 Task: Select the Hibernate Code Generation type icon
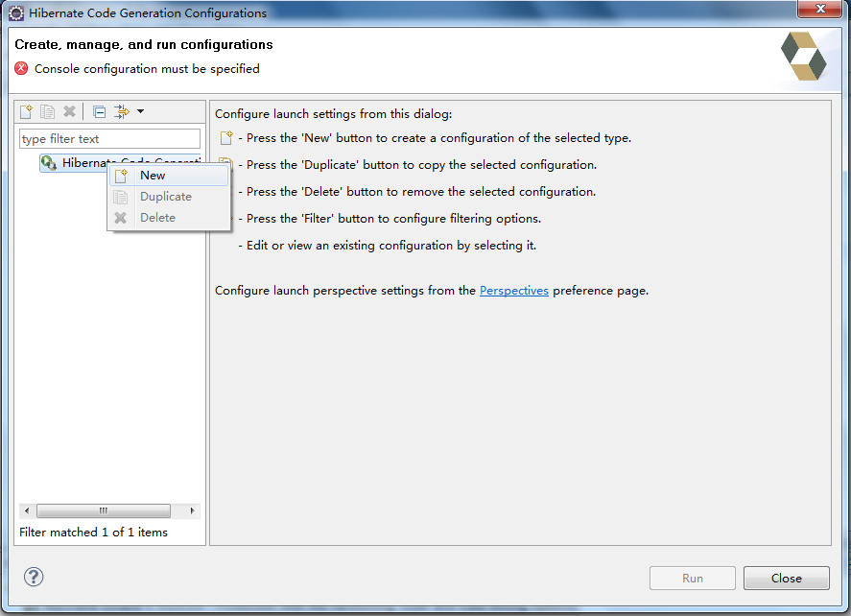pos(49,162)
